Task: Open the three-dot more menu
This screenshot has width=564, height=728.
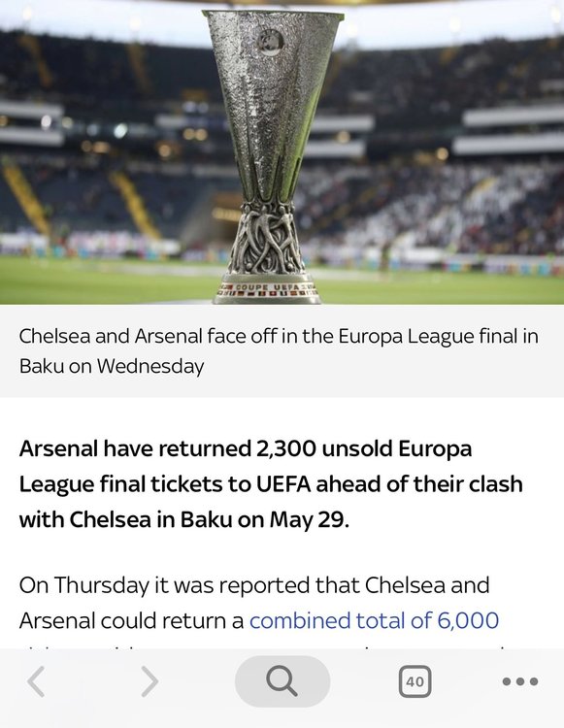Action: (x=520, y=681)
